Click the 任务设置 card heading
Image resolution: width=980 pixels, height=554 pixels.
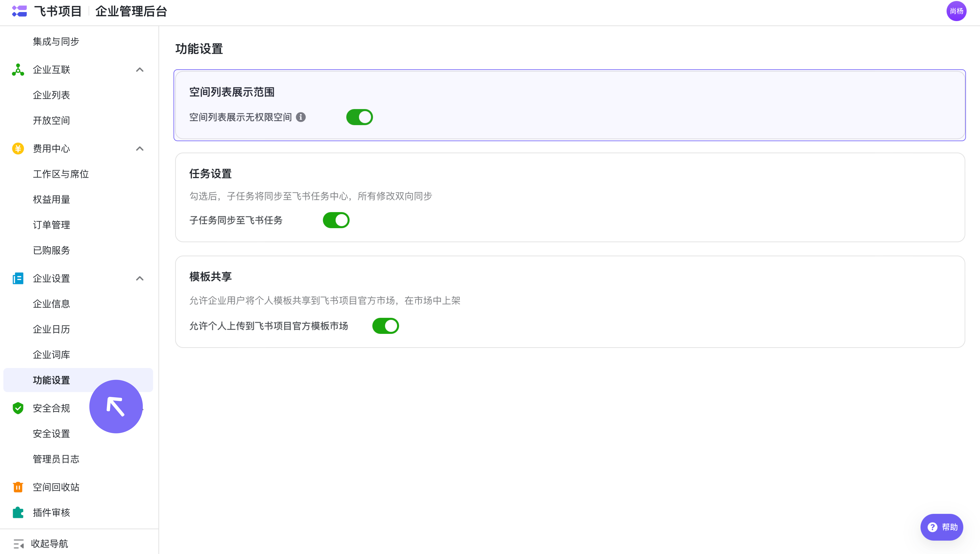pos(211,174)
